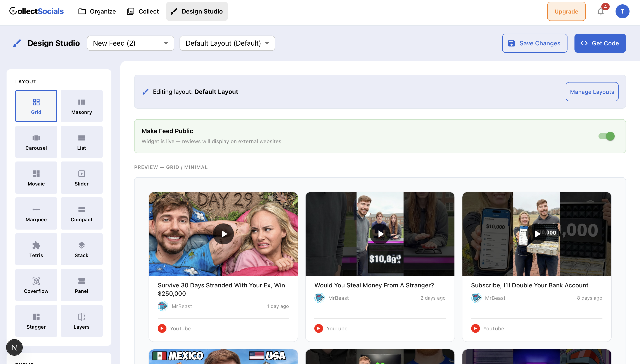This screenshot has width=640, height=364.
Task: Select the Layers layout icon
Action: click(81, 321)
